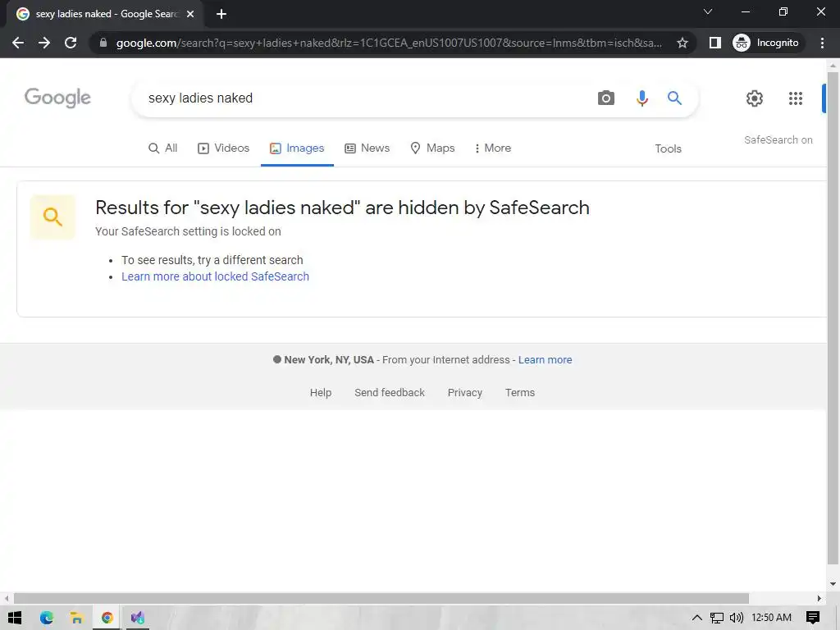Switch to the News tab
This screenshot has height=630, width=840.
[x=367, y=148]
